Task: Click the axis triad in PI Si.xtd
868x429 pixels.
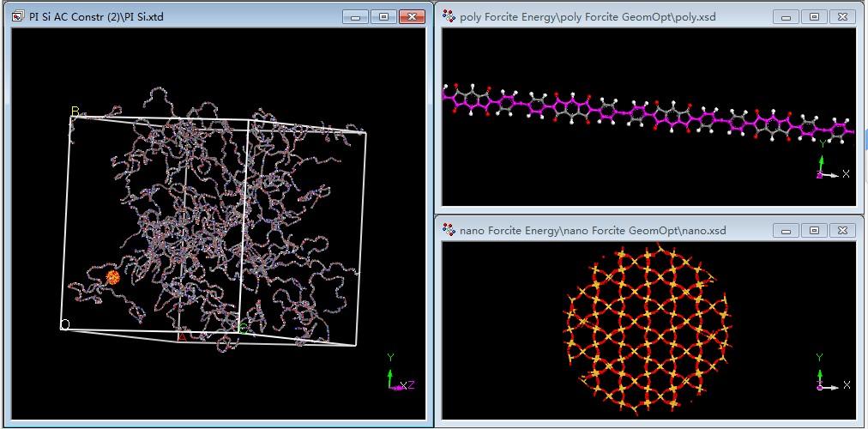Action: coord(400,373)
